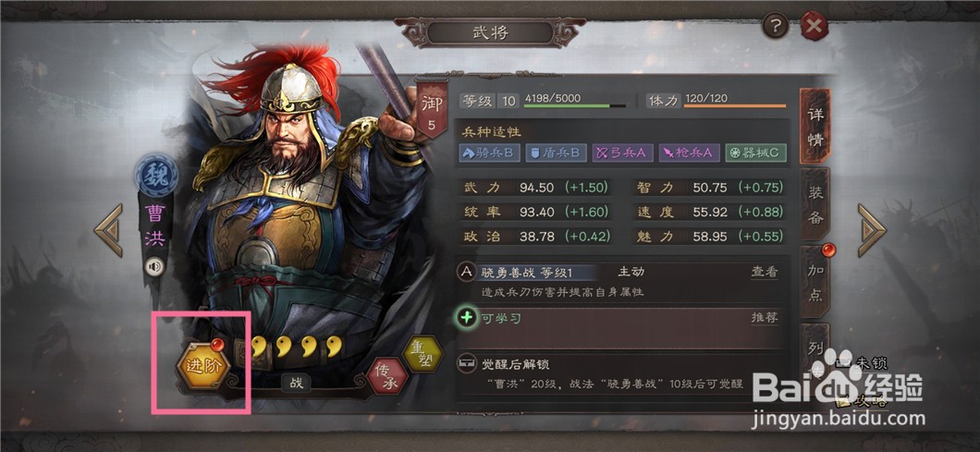This screenshot has width=980, height=452.
Task: Select the 骑兵B troop aptitude badge
Action: click(x=490, y=153)
